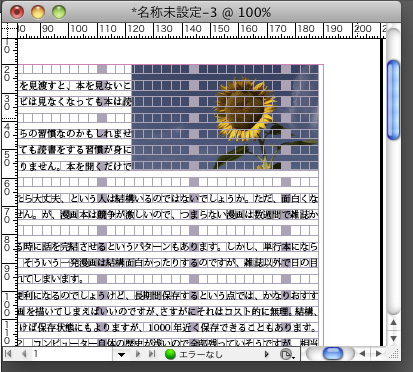Open the page number dropdown arrow

(x=121, y=354)
